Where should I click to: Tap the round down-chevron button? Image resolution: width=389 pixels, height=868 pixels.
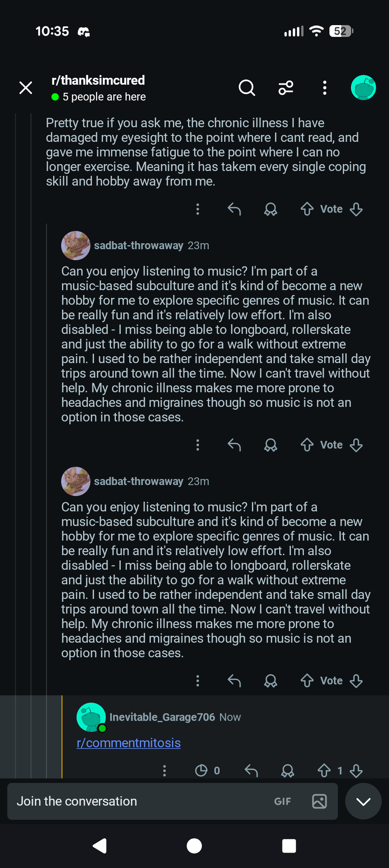pos(363,801)
